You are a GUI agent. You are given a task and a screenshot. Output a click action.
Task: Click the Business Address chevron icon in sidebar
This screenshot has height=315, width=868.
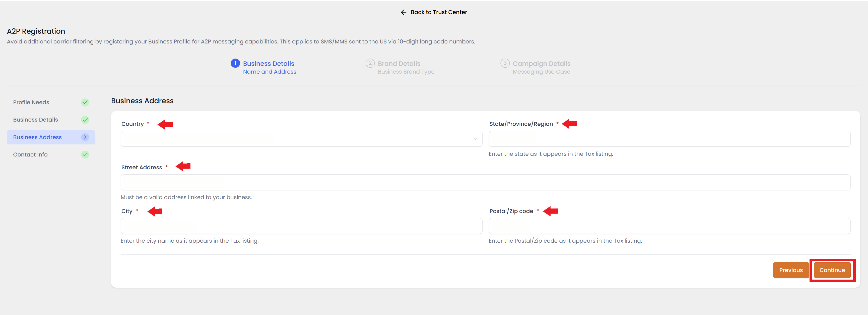click(85, 137)
